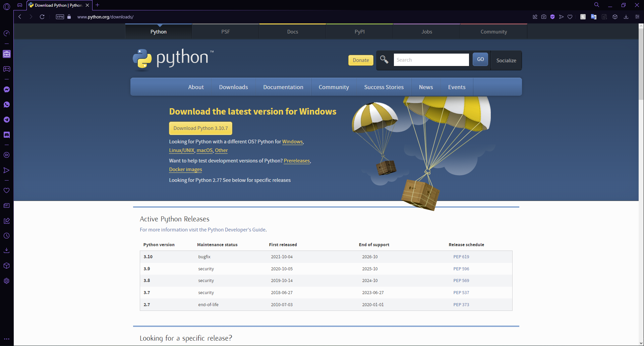The width and height of the screenshot is (644, 346).
Task: Open Success Stories menu
Action: 384,87
